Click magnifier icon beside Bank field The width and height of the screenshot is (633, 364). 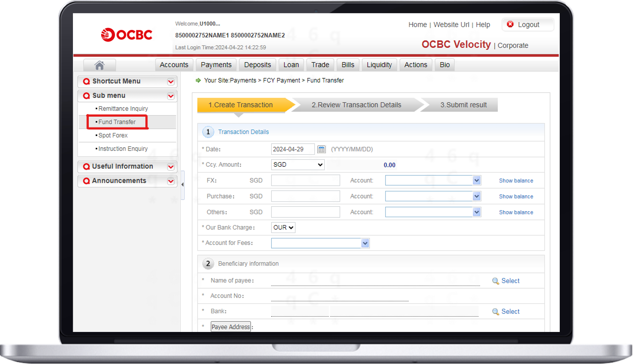pos(495,312)
